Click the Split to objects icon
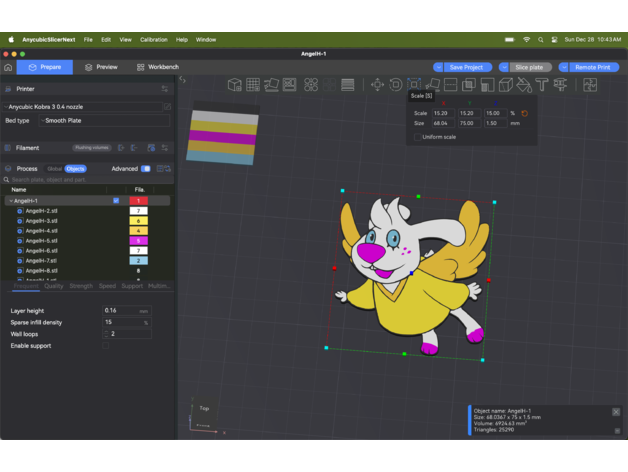The image size is (628, 472). [x=311, y=85]
